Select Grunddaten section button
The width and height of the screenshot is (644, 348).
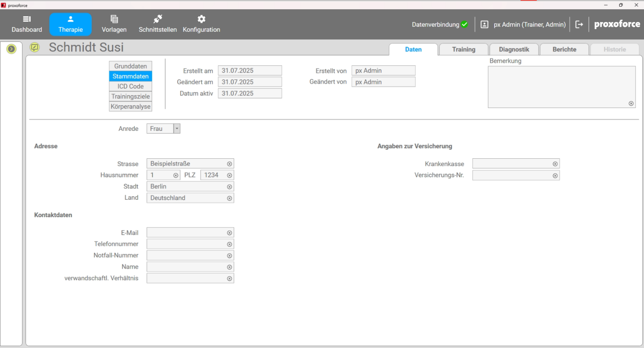(x=130, y=66)
